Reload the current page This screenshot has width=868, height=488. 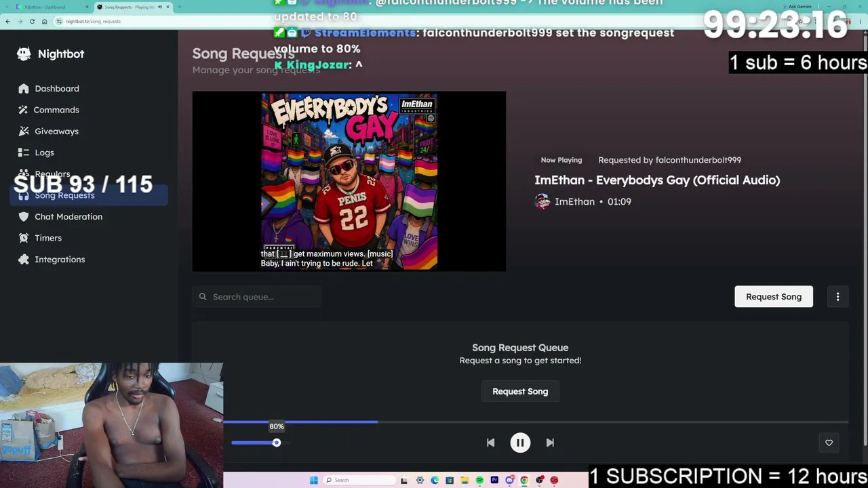(32, 22)
